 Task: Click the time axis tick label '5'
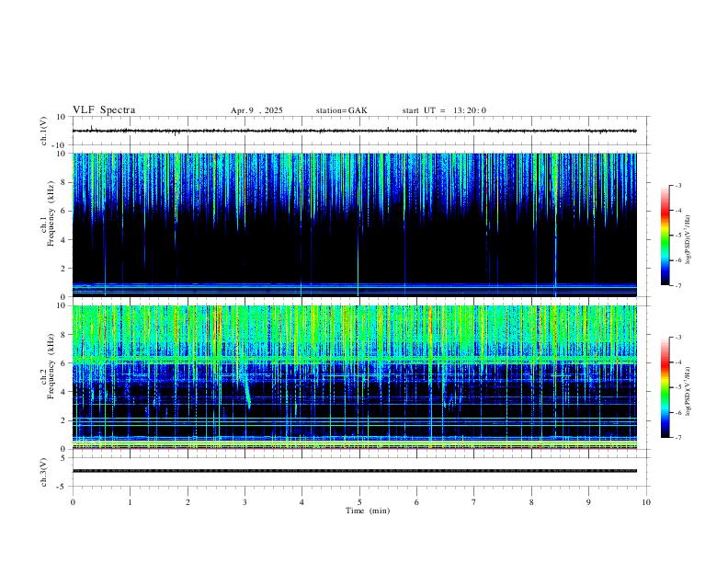359,502
